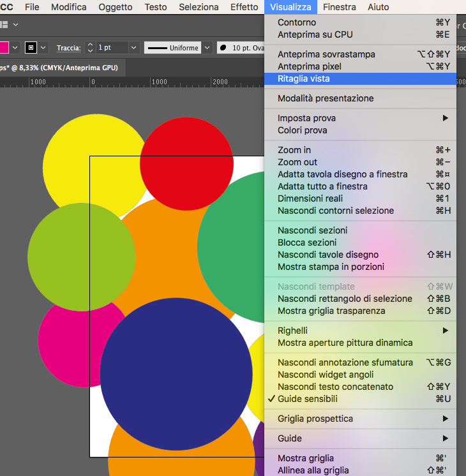Open the Finestra menu
466x476 pixels.
click(340, 7)
